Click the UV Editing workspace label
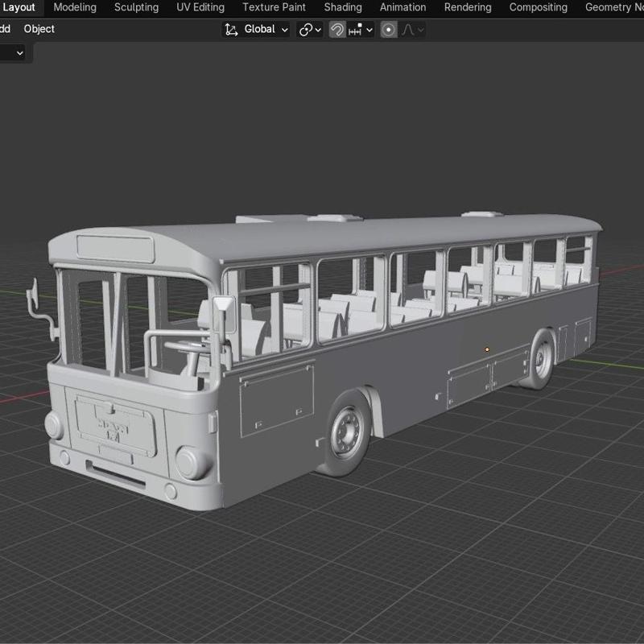The image size is (644, 644). [x=200, y=6]
